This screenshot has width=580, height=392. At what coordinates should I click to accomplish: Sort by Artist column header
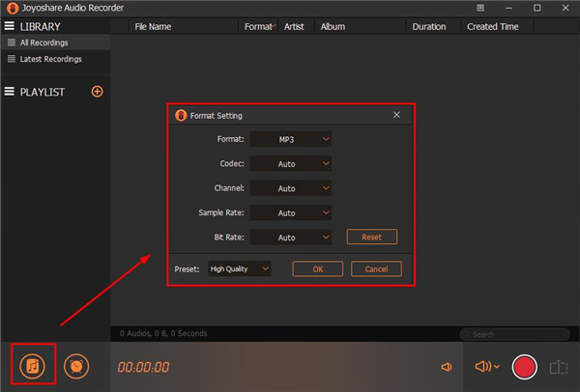(297, 27)
